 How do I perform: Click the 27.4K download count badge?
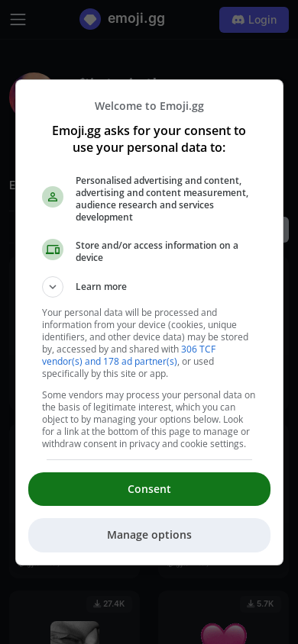[x=109, y=604]
